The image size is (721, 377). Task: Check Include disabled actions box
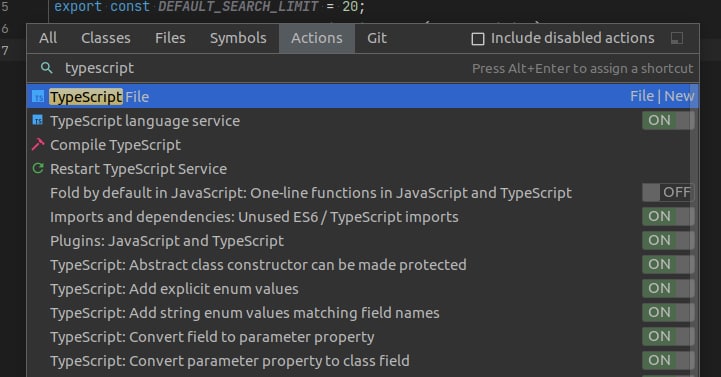478,39
